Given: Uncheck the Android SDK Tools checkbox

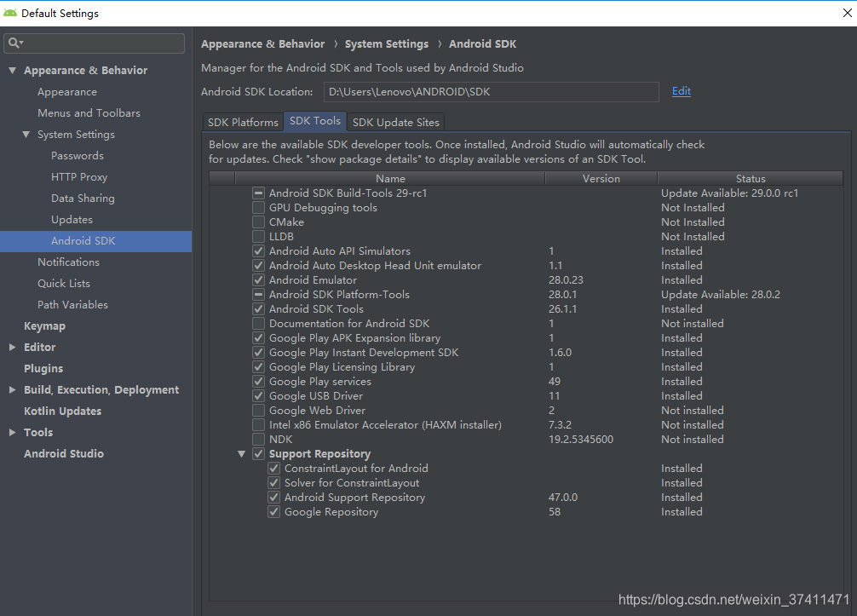Looking at the screenshot, I should [x=258, y=308].
